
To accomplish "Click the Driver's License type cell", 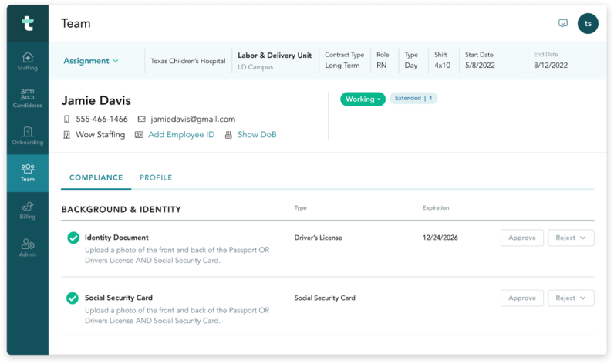I will (318, 238).
